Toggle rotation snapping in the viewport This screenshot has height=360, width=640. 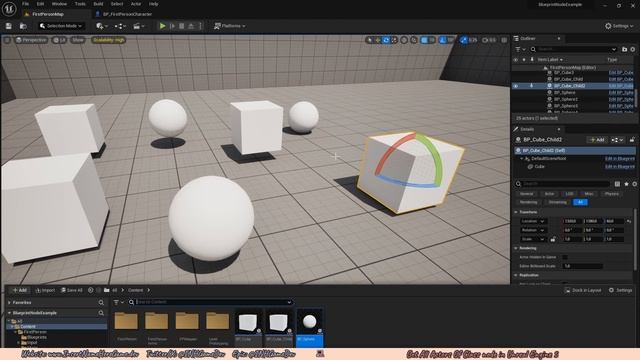coord(442,40)
